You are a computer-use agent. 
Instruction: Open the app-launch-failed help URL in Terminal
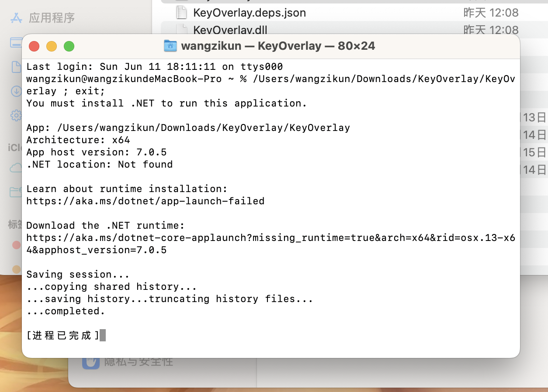145,201
